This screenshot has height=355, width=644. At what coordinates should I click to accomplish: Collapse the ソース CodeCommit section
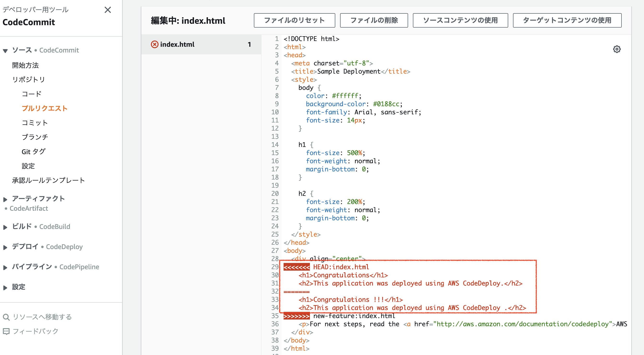5,51
